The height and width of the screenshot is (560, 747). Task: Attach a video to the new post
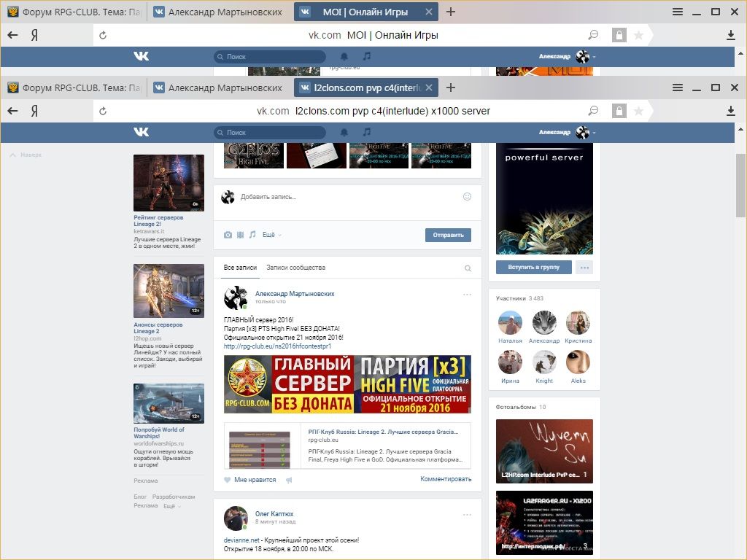click(x=240, y=235)
